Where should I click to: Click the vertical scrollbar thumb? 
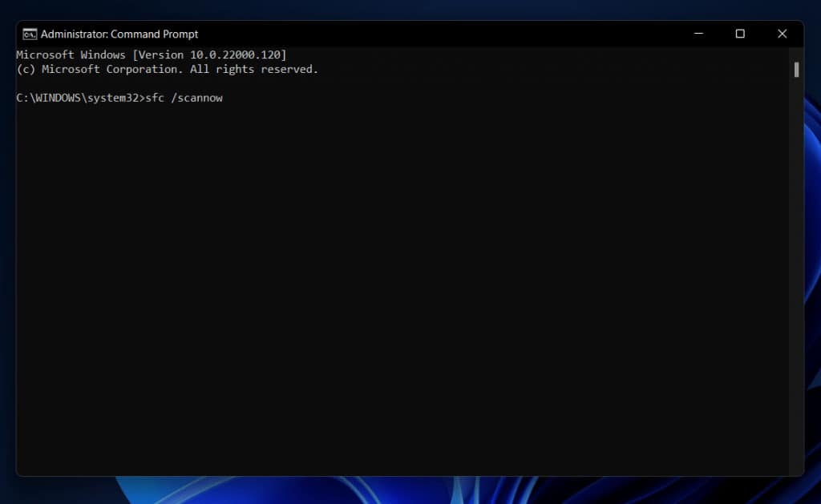(x=796, y=70)
